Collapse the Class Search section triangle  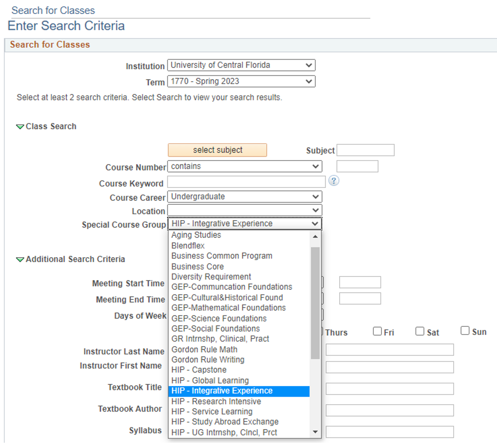tap(20, 127)
